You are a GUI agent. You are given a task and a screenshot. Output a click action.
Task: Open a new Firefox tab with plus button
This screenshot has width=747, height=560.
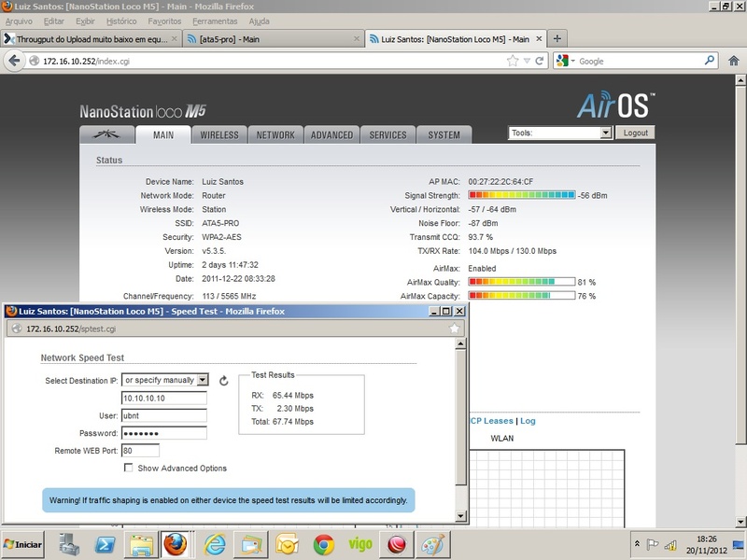click(557, 39)
